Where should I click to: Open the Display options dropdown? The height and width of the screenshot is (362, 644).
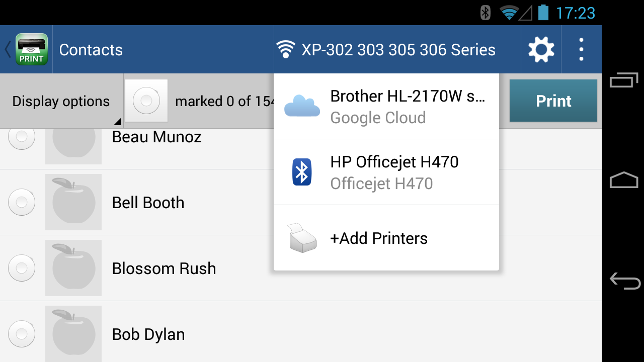click(x=61, y=101)
